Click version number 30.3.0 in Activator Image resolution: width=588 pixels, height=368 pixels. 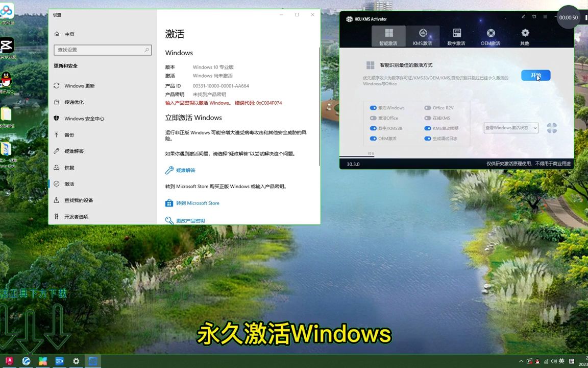[x=353, y=164]
